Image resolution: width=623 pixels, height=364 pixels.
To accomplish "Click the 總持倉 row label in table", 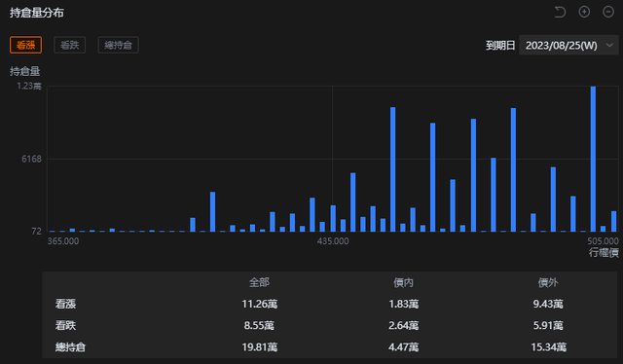I will tap(70, 346).
